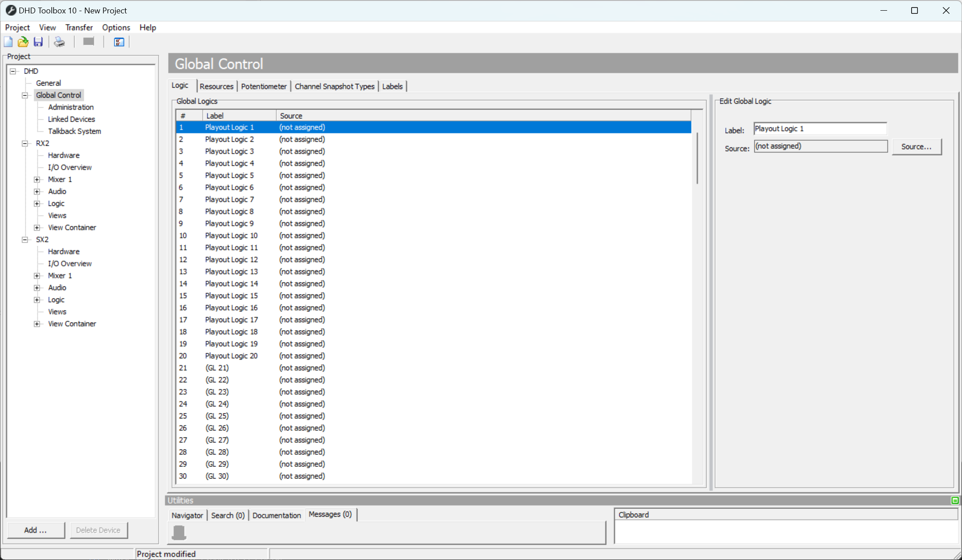Select the gray device toolbar icon
Image resolution: width=962 pixels, height=560 pixels.
(88, 41)
